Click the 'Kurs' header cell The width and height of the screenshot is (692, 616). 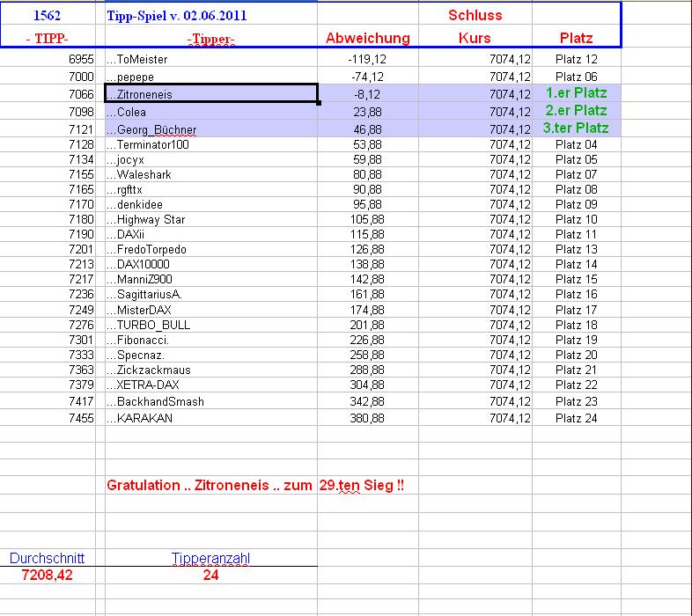pyautogui.click(x=475, y=38)
